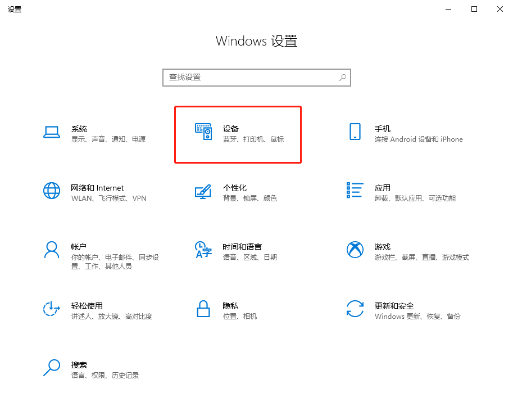Open 网络和 Internet settings title
This screenshot has height=420, width=513.
click(x=98, y=188)
